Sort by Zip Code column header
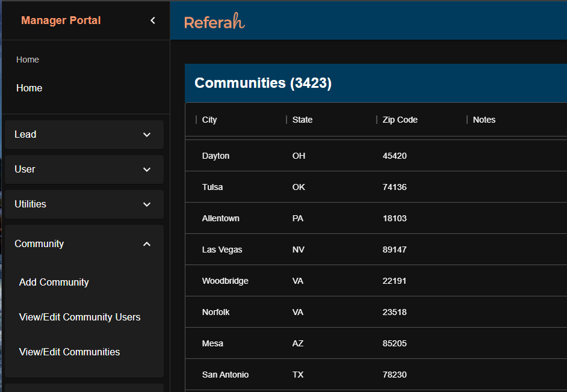 click(x=400, y=120)
